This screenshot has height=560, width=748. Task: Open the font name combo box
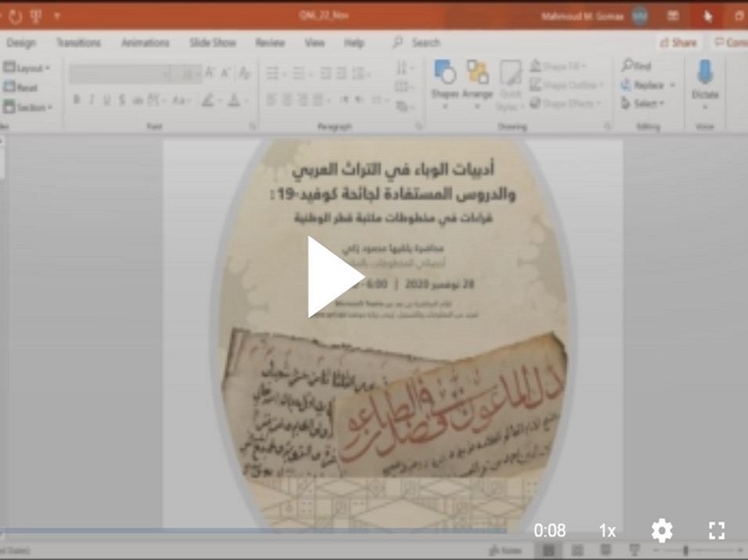[121, 74]
